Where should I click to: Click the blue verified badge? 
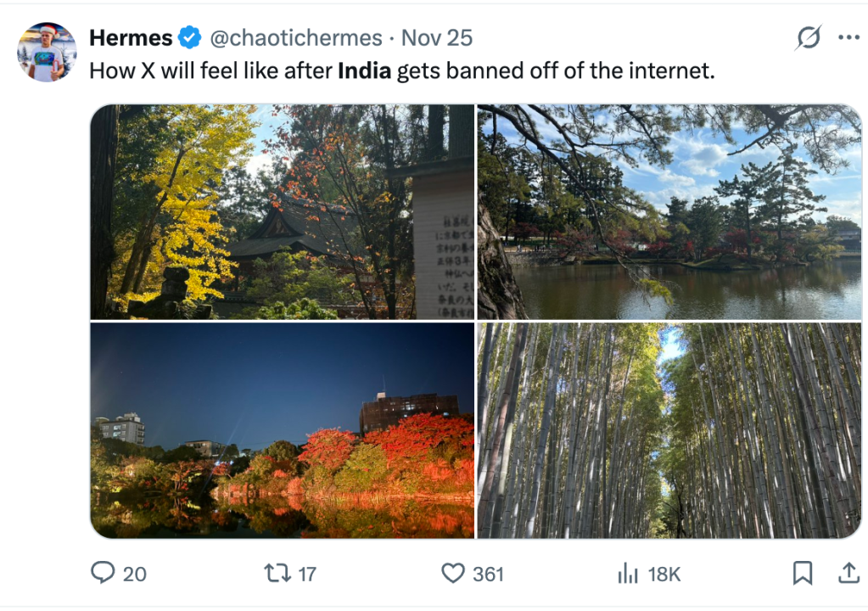[x=189, y=38]
